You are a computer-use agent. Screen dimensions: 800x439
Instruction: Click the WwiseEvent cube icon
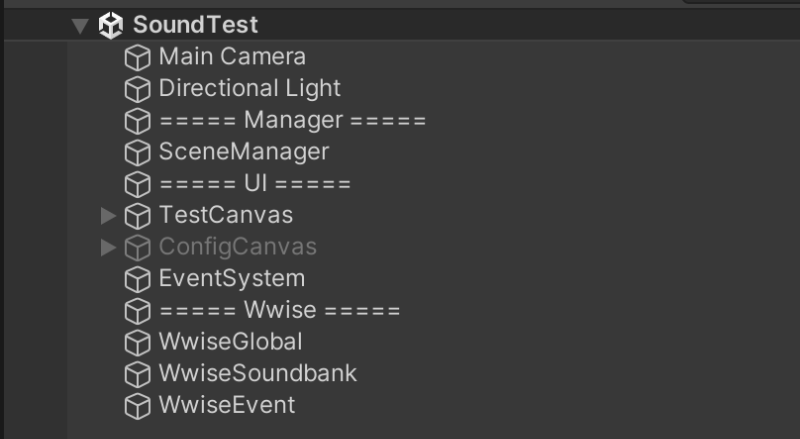click(136, 406)
